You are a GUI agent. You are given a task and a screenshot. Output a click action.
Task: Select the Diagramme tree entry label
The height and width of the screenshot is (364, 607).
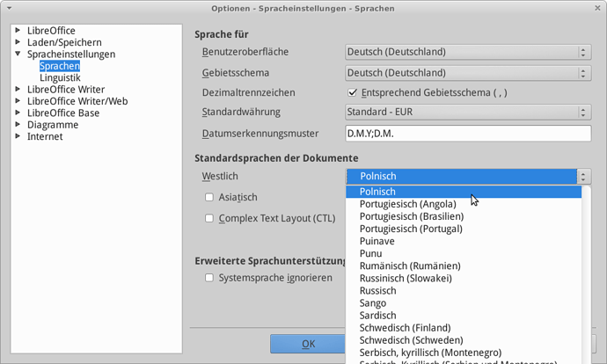pos(53,125)
